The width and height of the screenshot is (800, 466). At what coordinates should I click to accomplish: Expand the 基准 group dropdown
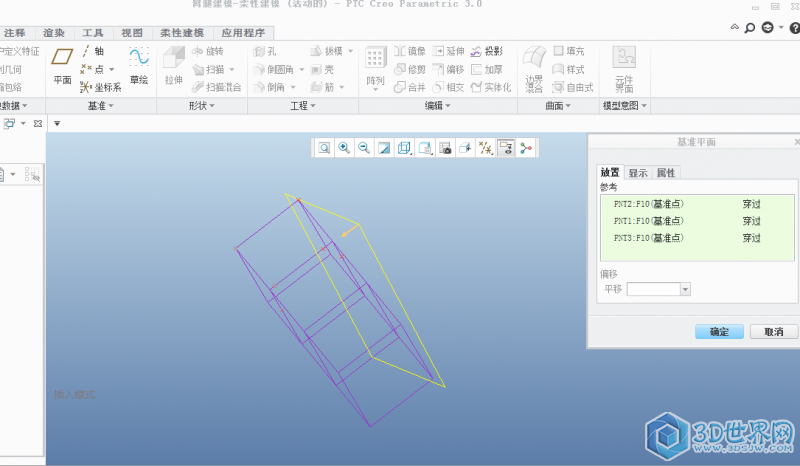[101, 106]
